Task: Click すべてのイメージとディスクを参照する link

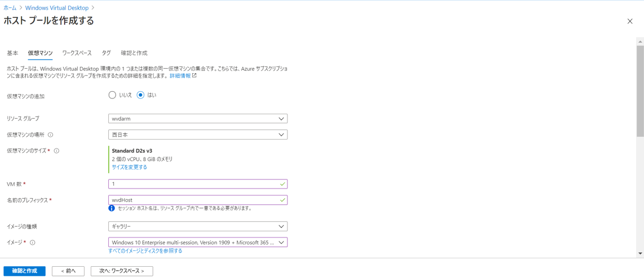Action: 145,250
